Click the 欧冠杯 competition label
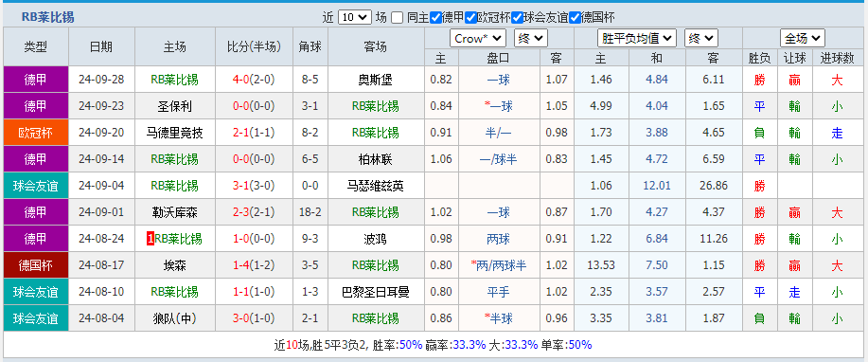 click(36, 133)
